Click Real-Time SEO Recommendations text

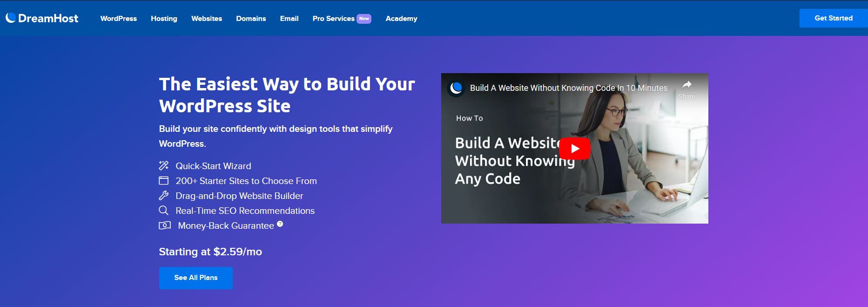tap(245, 211)
